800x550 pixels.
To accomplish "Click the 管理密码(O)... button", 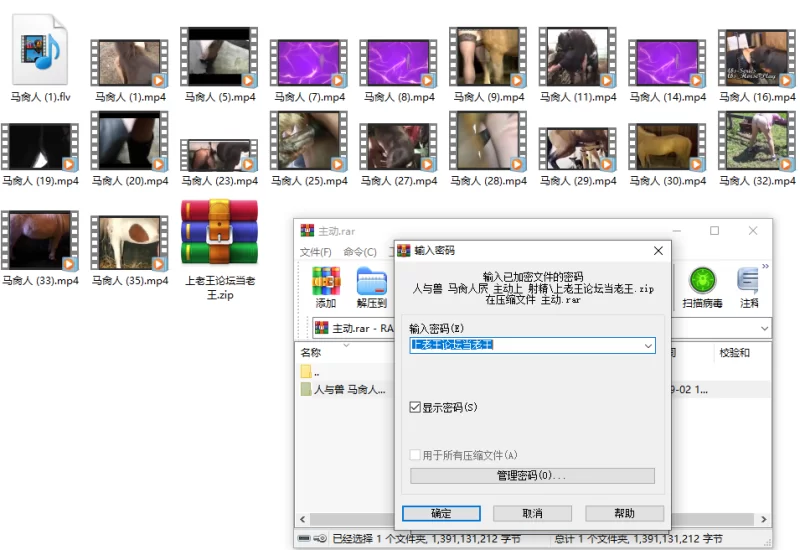I will [532, 476].
